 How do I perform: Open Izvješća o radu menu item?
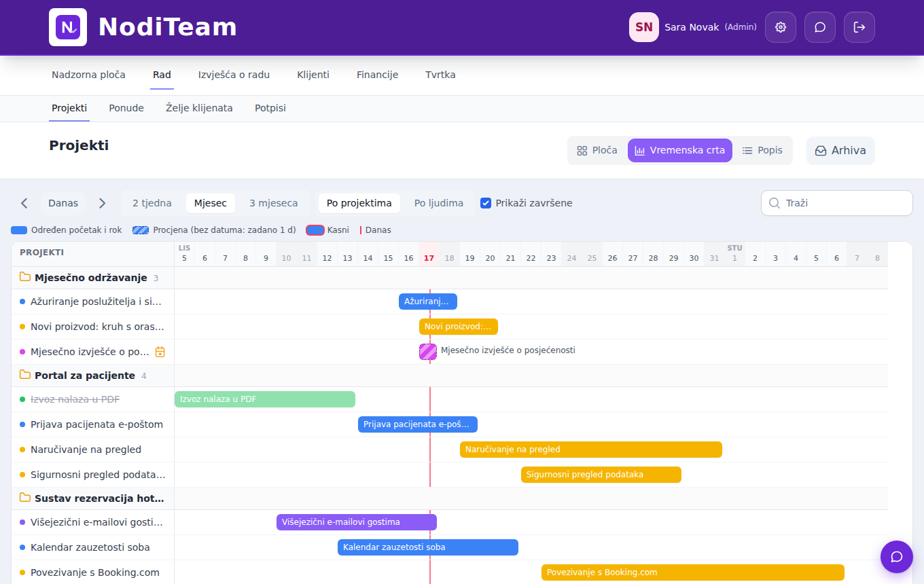coord(234,75)
